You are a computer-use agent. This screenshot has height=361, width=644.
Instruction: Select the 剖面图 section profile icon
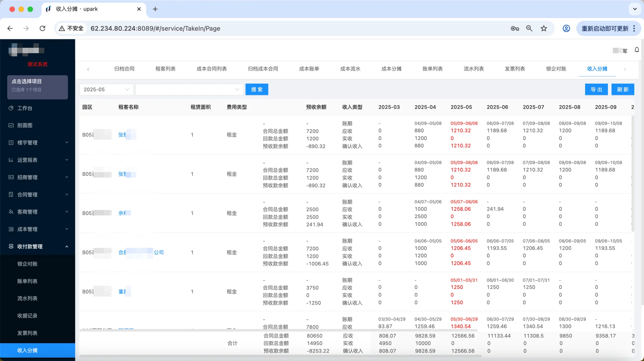click(11, 125)
